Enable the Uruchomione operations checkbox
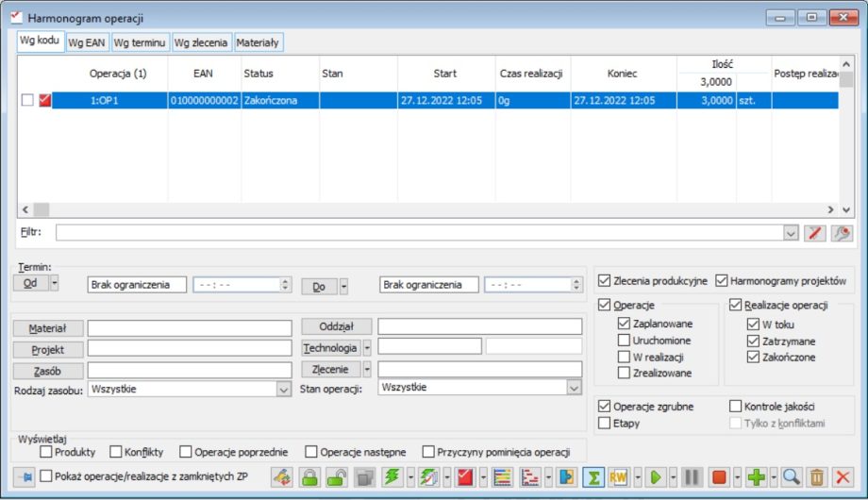This screenshot has width=868, height=500. (x=625, y=341)
